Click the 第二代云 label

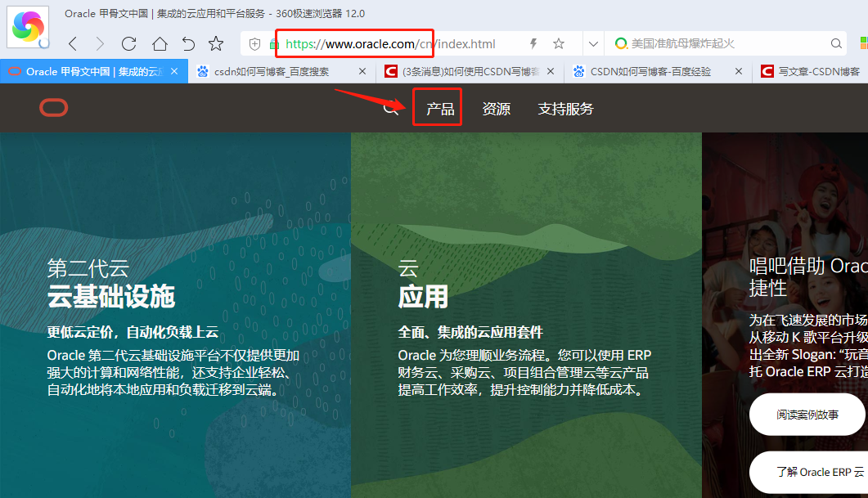[x=88, y=269]
